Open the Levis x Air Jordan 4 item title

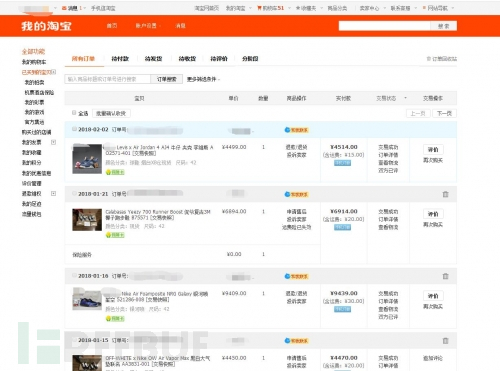[159, 150]
